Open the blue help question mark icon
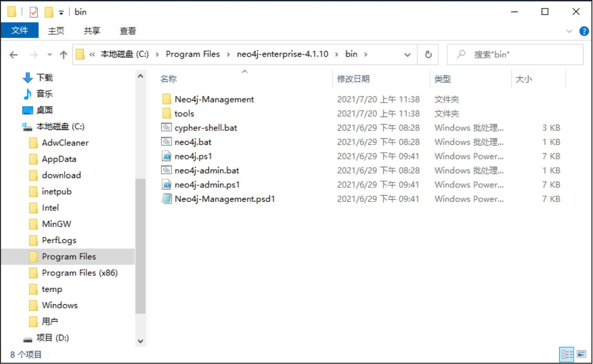Viewport: 593px width, 364px height. tap(584, 31)
